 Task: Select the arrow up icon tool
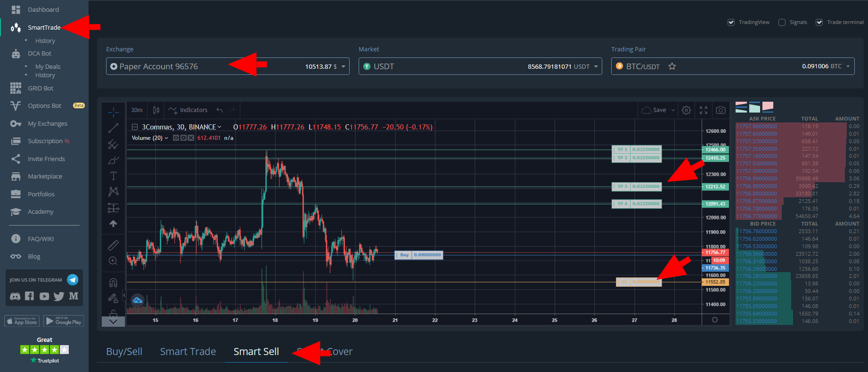(x=114, y=224)
